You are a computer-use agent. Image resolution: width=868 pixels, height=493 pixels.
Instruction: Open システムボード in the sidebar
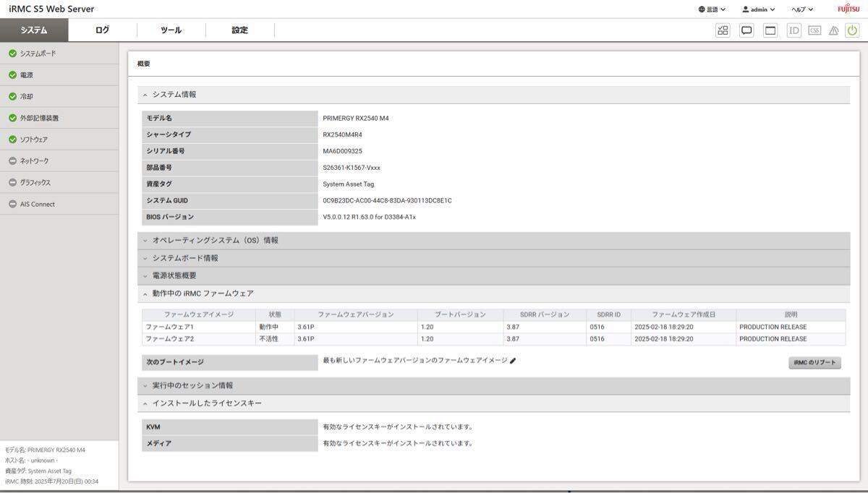click(x=59, y=53)
